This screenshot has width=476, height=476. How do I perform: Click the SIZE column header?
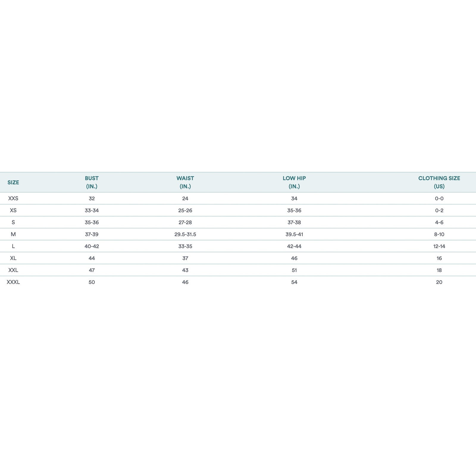[x=13, y=182]
